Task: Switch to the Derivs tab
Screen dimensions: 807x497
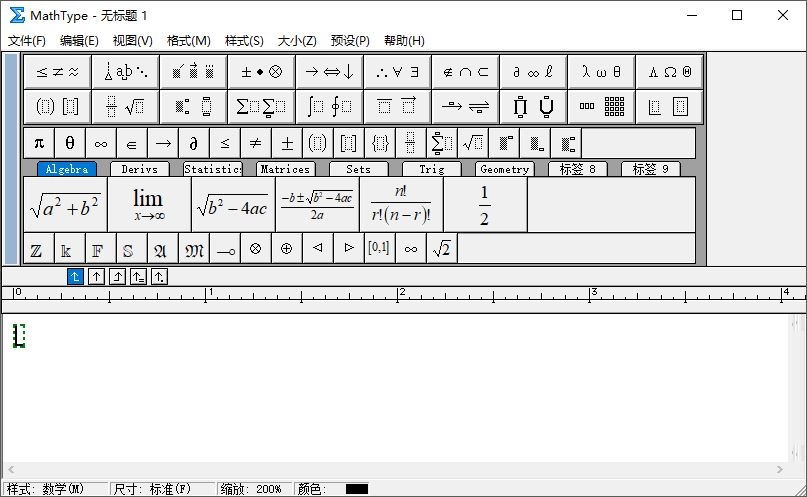Action: [x=139, y=169]
